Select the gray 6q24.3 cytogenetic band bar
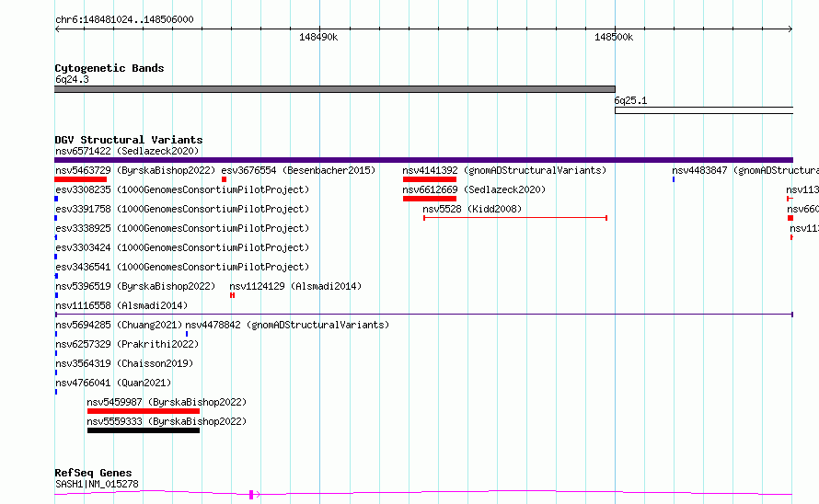The height and width of the screenshot is (504, 819). click(x=335, y=89)
